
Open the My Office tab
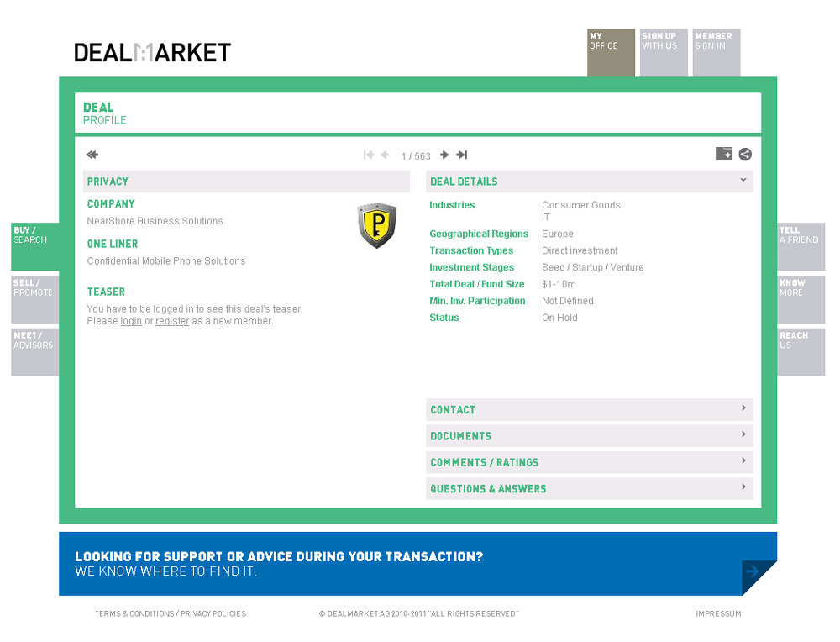[x=611, y=52]
